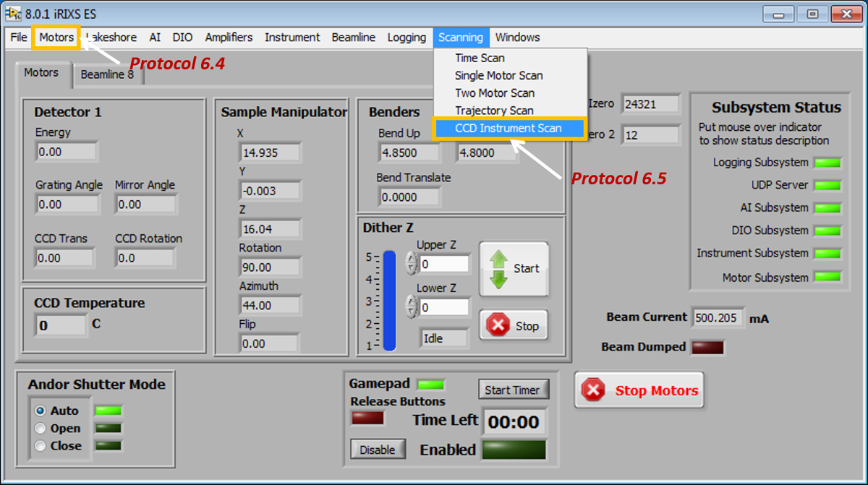Click the Sample Manipulator Z field
This screenshot has width=868, height=485.
[x=269, y=229]
